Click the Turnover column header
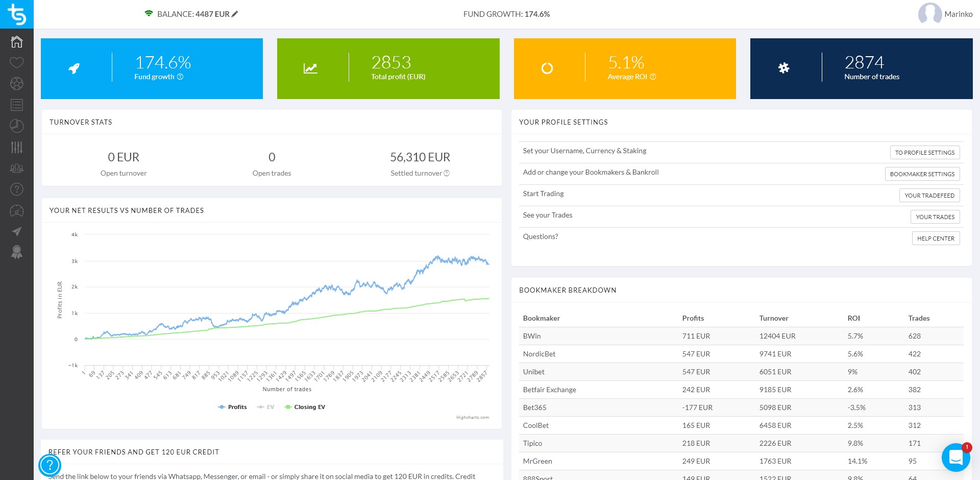Screen dimensions: 980x480 [773, 318]
